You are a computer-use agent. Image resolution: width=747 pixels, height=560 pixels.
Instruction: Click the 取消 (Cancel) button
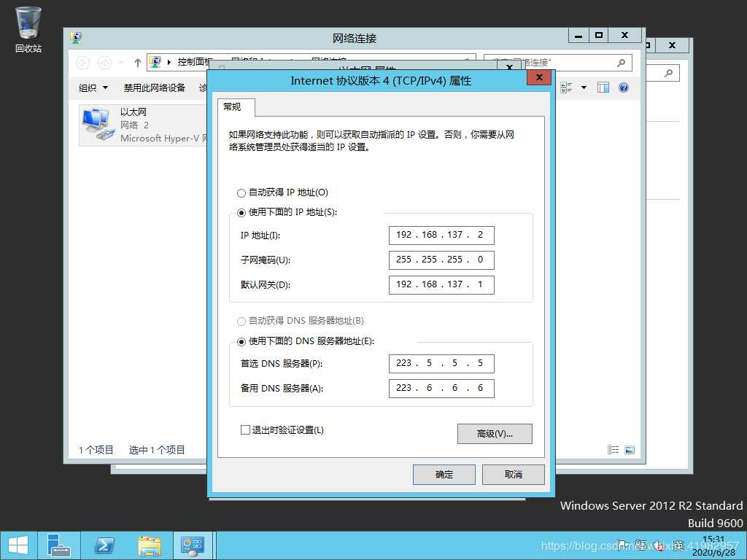click(513, 474)
